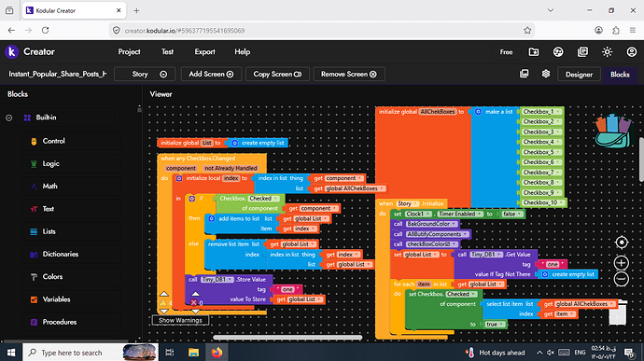Click the Show Warnings button
Screen dimensions: 644x361
point(180,320)
